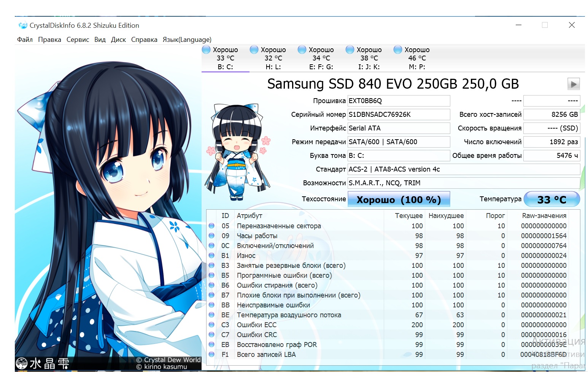Image resolution: width=588 pixels, height=382 pixels.
Task: Click the status dot for Неисправимые ошибки
Action: tap(212, 305)
